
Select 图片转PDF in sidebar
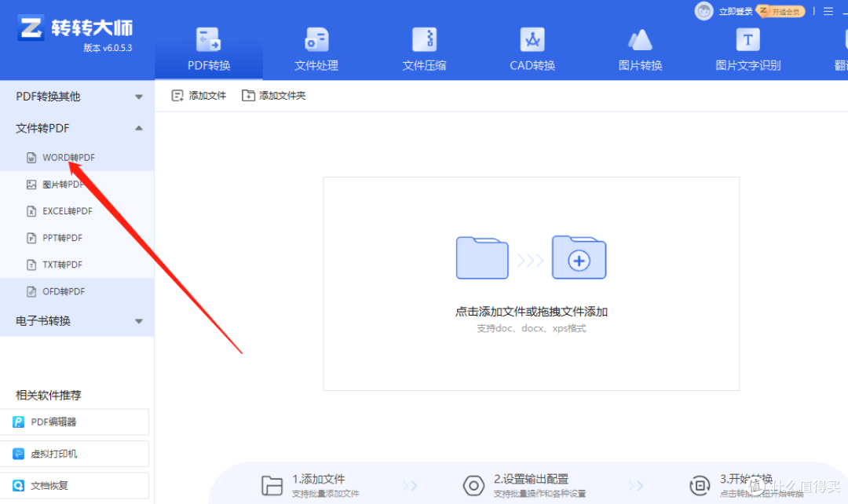pyautogui.click(x=77, y=184)
